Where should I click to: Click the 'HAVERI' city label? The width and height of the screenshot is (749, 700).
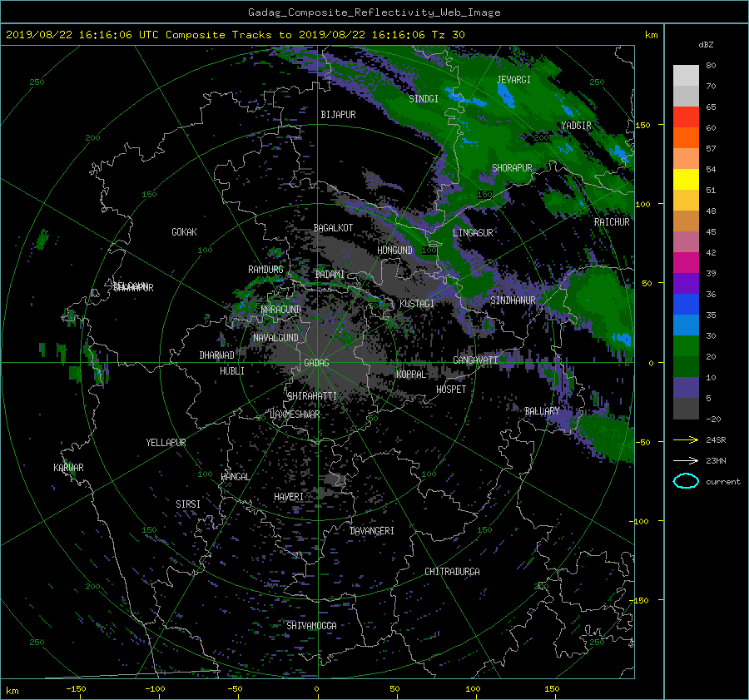click(289, 497)
